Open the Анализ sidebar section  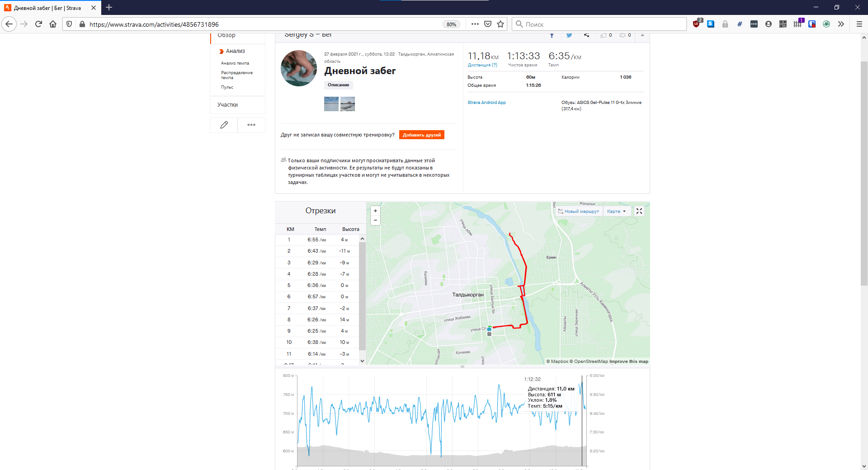235,51
